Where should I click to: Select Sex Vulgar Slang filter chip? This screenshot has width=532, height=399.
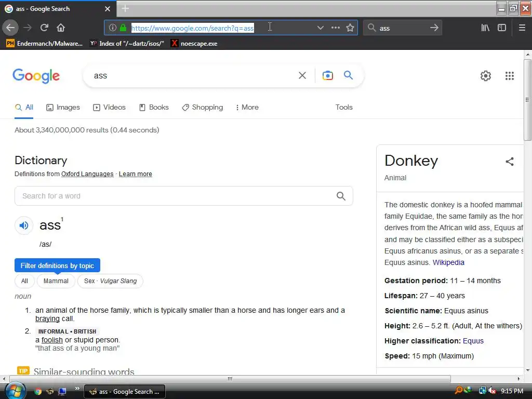110,281
